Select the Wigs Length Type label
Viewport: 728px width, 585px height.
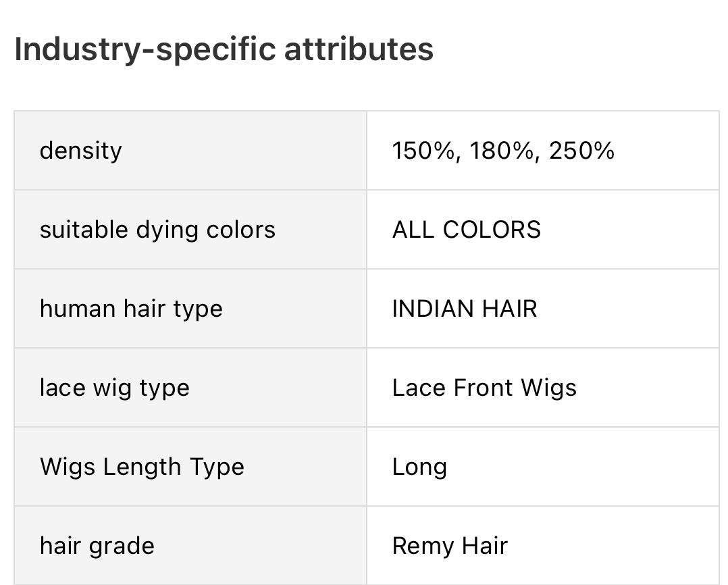click(142, 467)
